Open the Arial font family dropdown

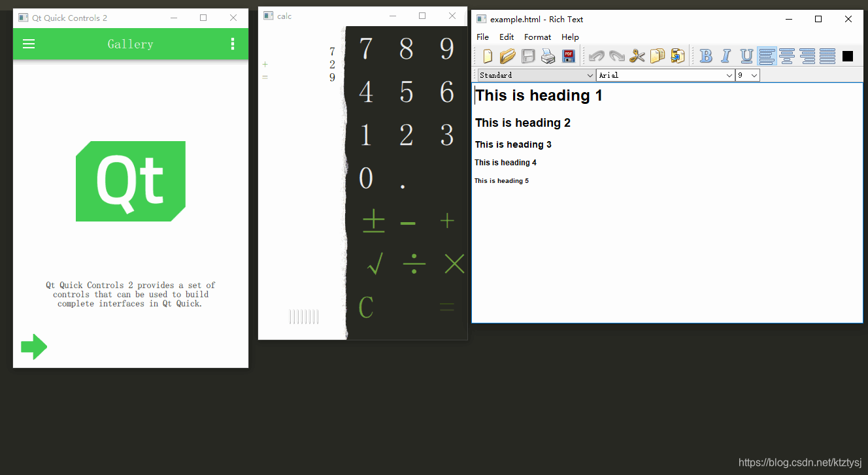coord(665,75)
